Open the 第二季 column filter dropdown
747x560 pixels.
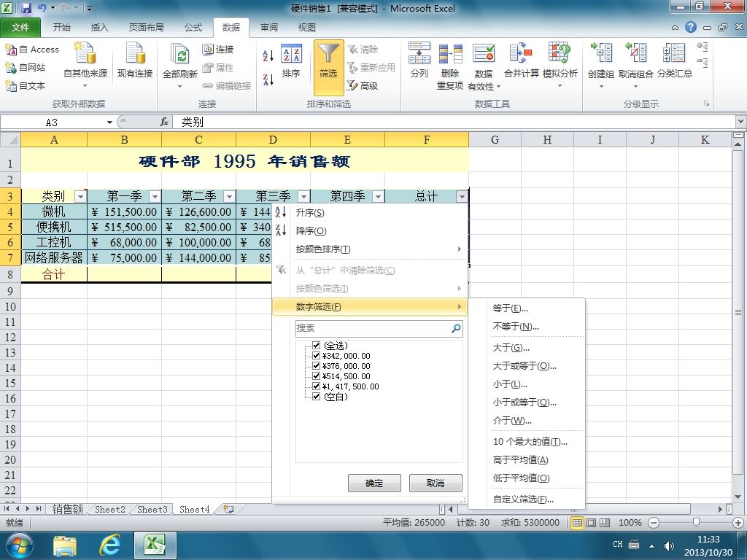tap(229, 197)
